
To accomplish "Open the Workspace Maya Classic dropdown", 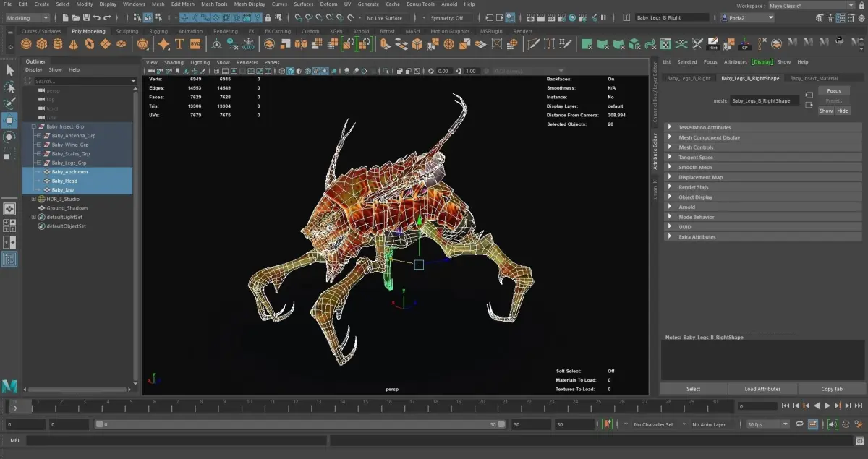I will [x=812, y=5].
